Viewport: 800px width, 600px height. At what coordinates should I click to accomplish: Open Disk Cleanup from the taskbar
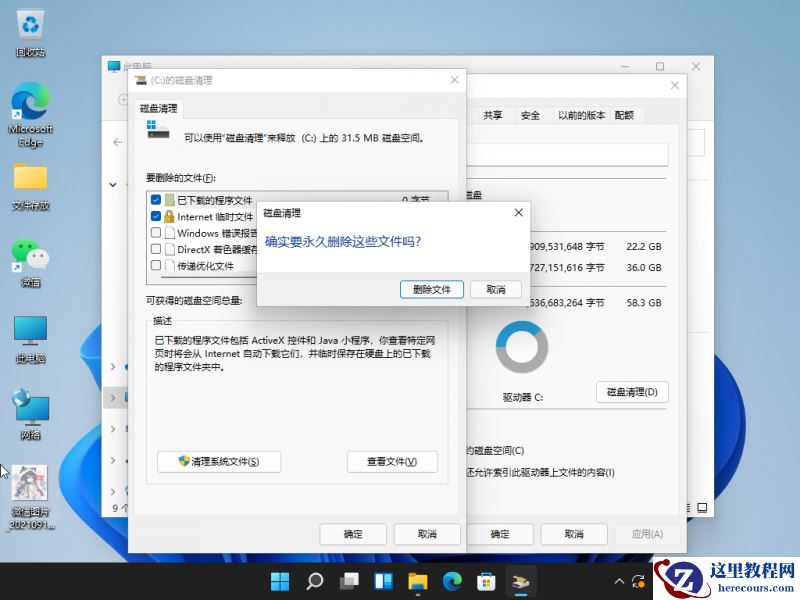[x=520, y=580]
